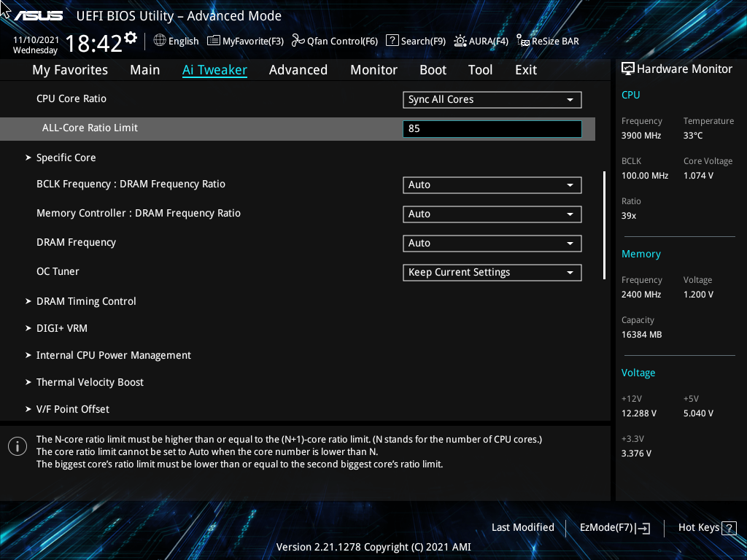Expand the Specific Core submenu

pos(66,157)
